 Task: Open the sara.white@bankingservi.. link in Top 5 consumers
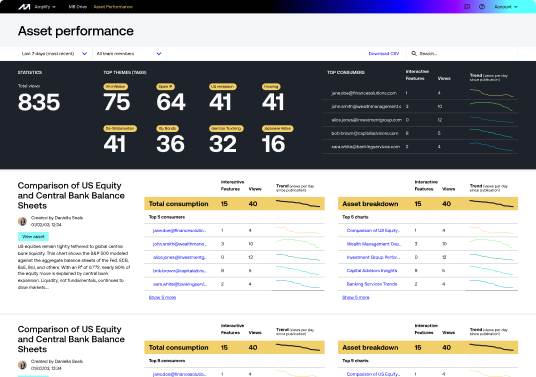click(179, 284)
